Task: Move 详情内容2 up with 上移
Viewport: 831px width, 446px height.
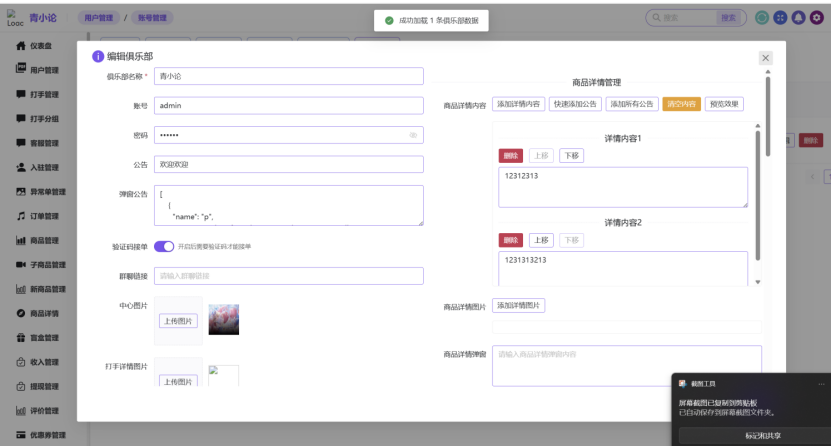Action: pos(541,240)
